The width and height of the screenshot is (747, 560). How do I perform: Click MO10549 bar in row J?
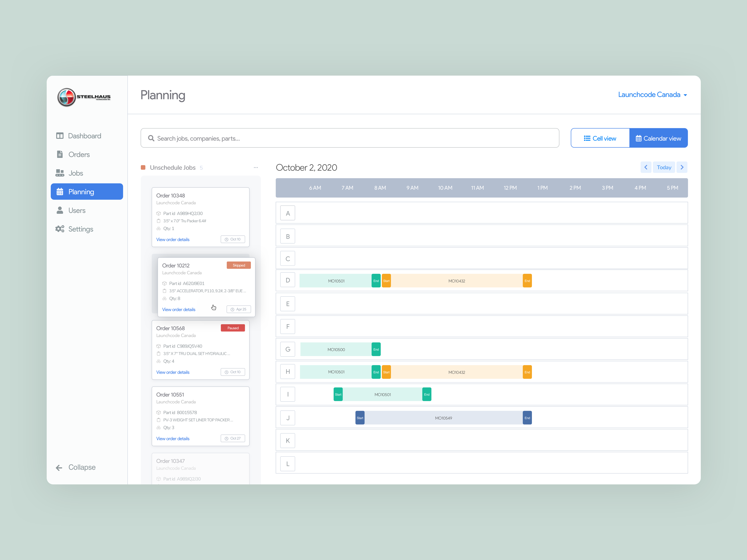point(443,418)
